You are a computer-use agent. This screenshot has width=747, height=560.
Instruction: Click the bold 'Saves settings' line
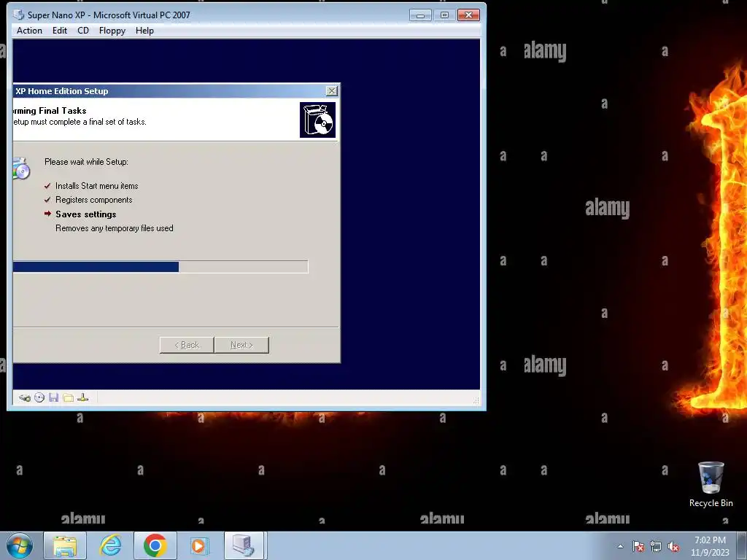click(x=86, y=214)
